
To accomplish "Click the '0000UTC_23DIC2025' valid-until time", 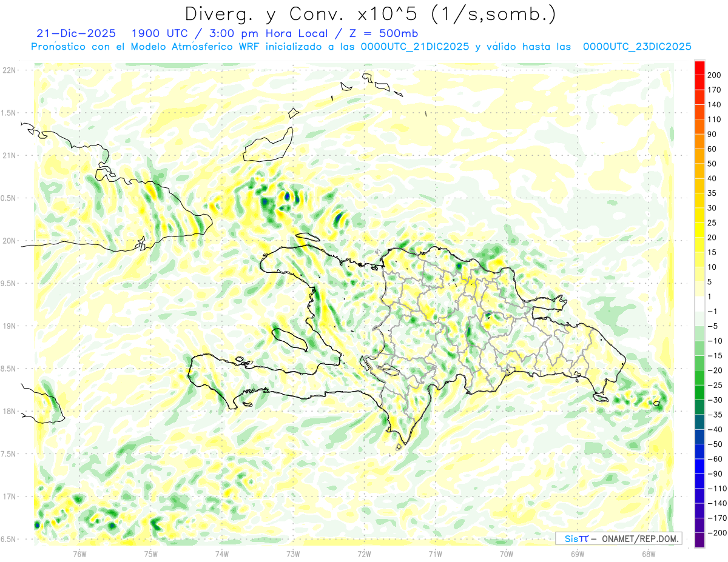I will click(637, 46).
